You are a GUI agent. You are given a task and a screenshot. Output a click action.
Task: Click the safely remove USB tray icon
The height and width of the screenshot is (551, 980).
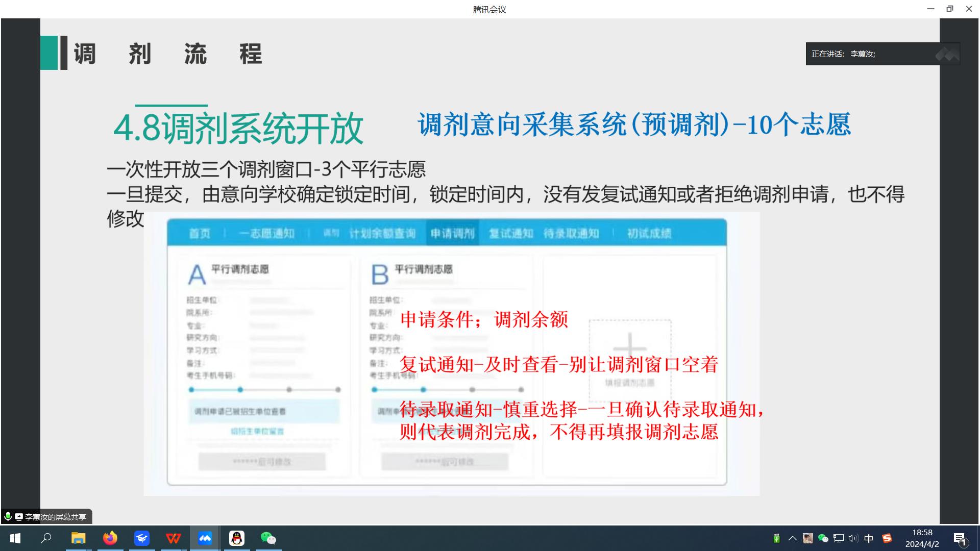coord(777,538)
